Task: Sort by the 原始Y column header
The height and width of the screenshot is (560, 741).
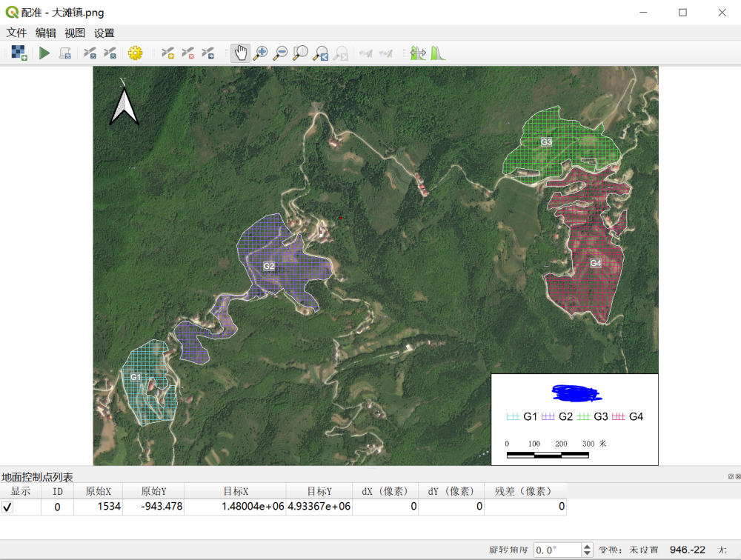Action: (x=153, y=491)
